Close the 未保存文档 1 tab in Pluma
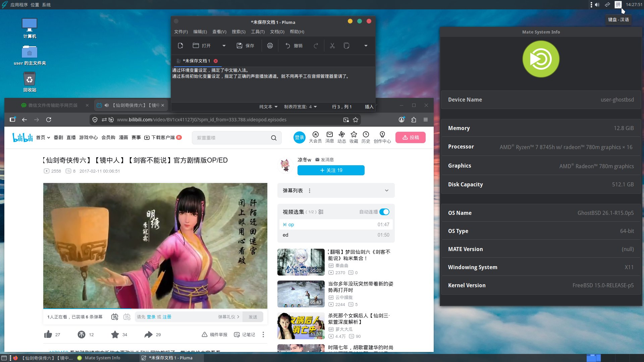The height and width of the screenshot is (362, 644). (216, 61)
